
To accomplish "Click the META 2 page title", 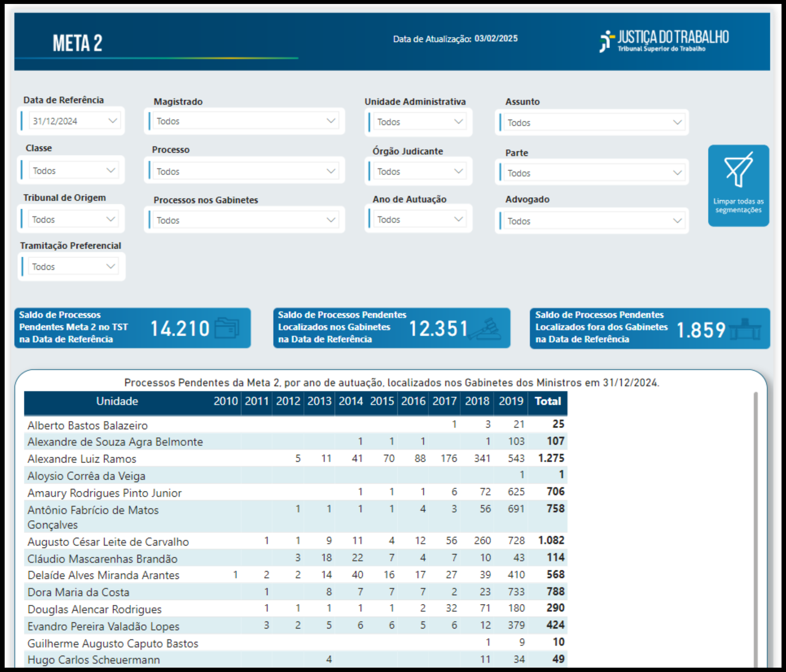I will (x=77, y=43).
